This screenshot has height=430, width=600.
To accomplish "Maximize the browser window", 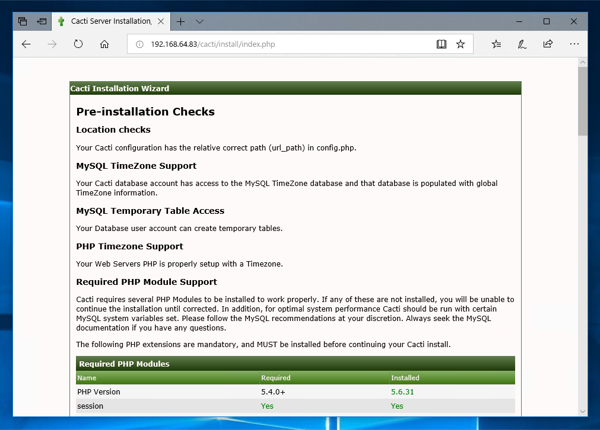I will tap(546, 21).
